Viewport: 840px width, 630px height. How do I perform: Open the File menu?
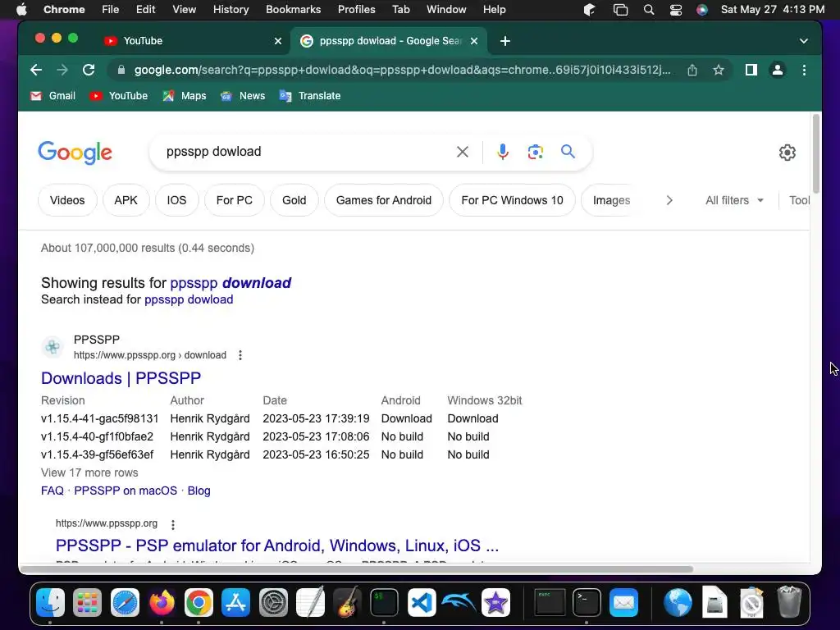(x=111, y=10)
